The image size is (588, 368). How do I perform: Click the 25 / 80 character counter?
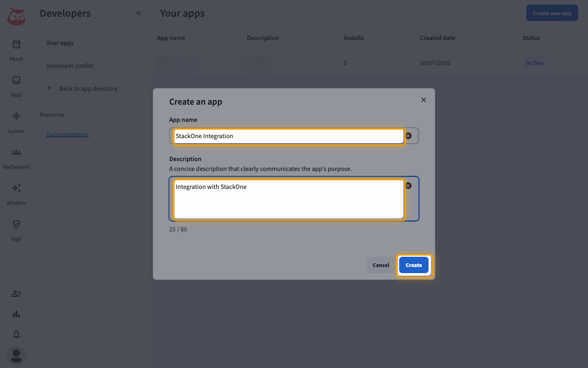tap(178, 229)
